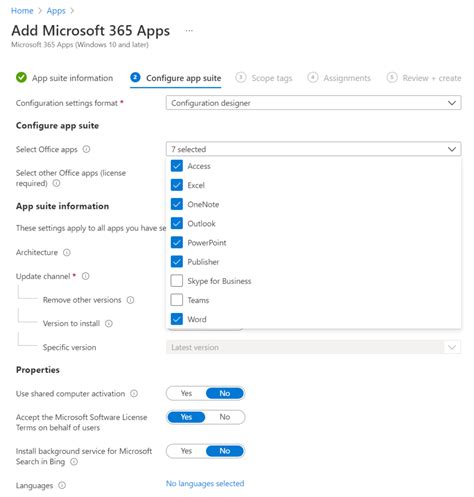Check the Skype for Business box

[x=177, y=281]
